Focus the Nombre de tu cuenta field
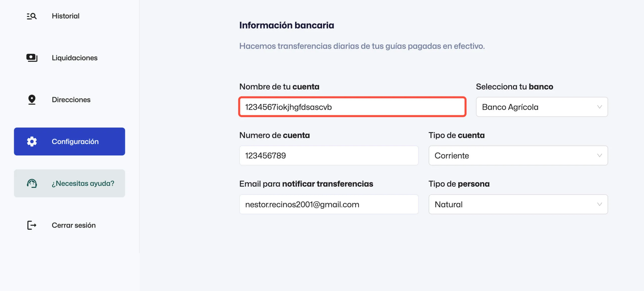644x291 pixels. point(352,107)
